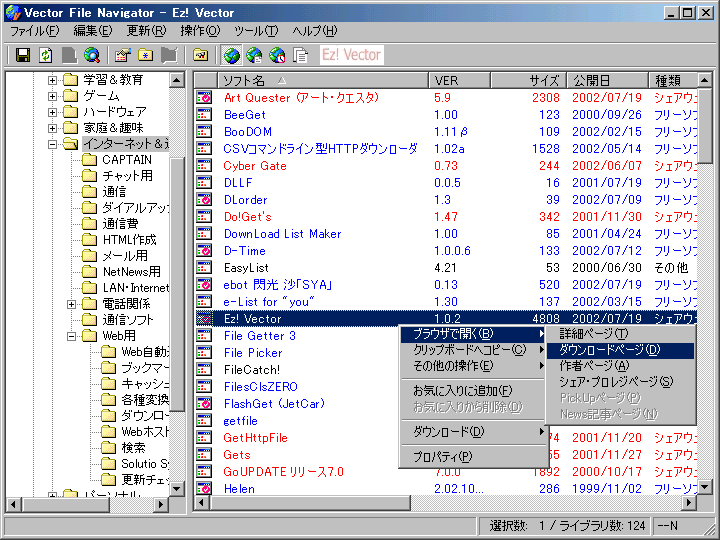Open the クリップボードへコピー submenu
Image resolution: width=720 pixels, height=540 pixels.
474,350
